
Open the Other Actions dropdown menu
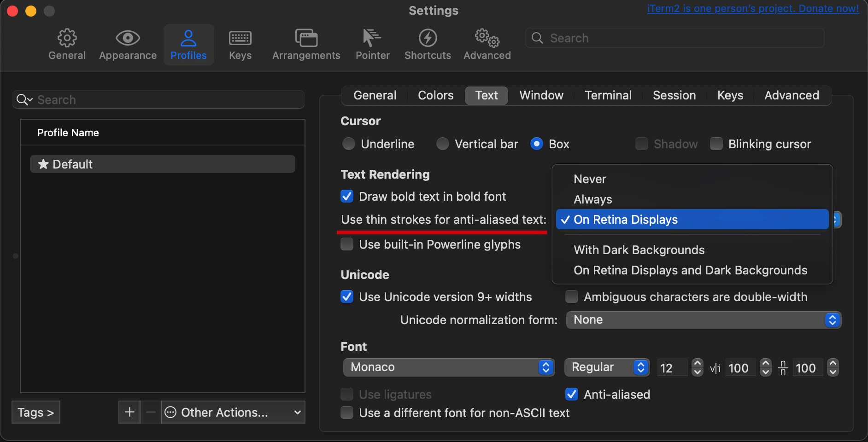coord(234,412)
